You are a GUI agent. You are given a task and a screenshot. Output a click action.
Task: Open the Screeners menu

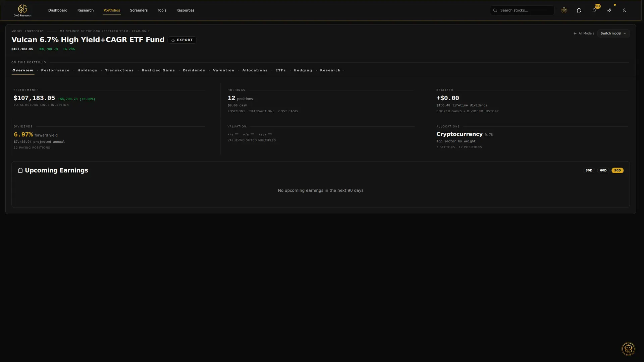pyautogui.click(x=139, y=10)
